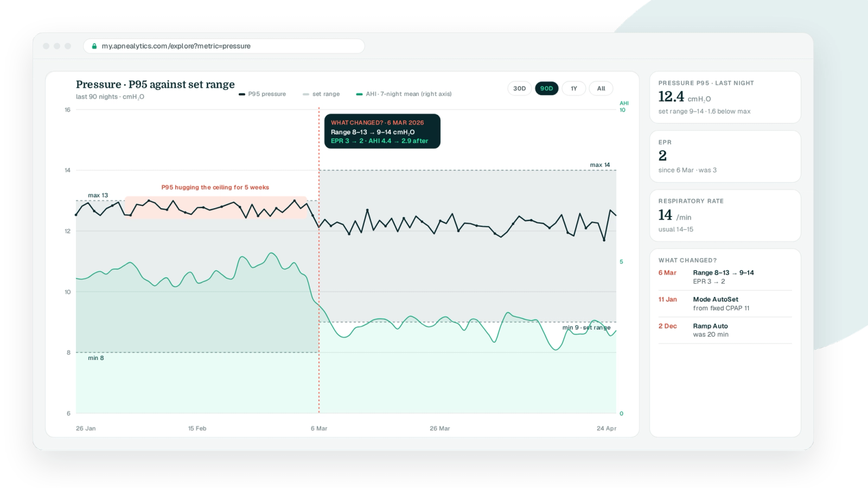Switch to the 1Y time range

click(x=573, y=88)
